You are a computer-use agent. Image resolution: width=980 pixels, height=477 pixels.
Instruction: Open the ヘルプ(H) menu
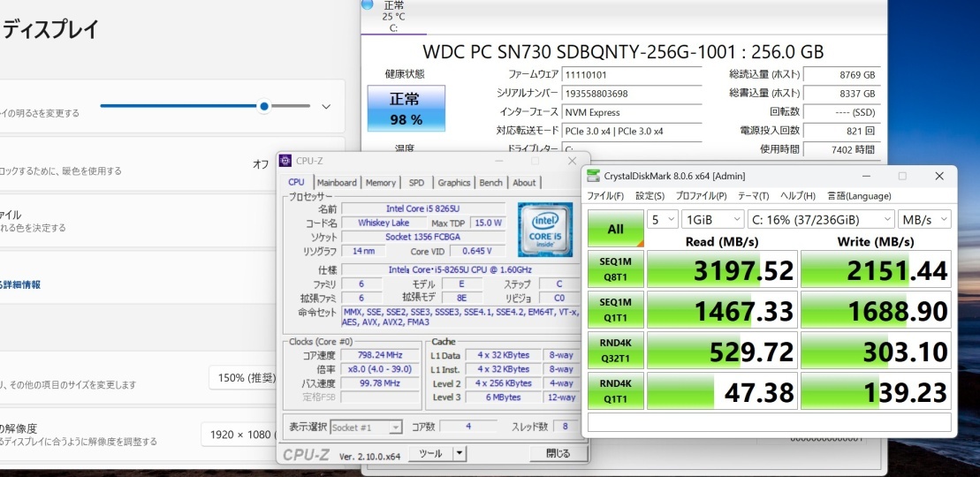click(x=798, y=196)
